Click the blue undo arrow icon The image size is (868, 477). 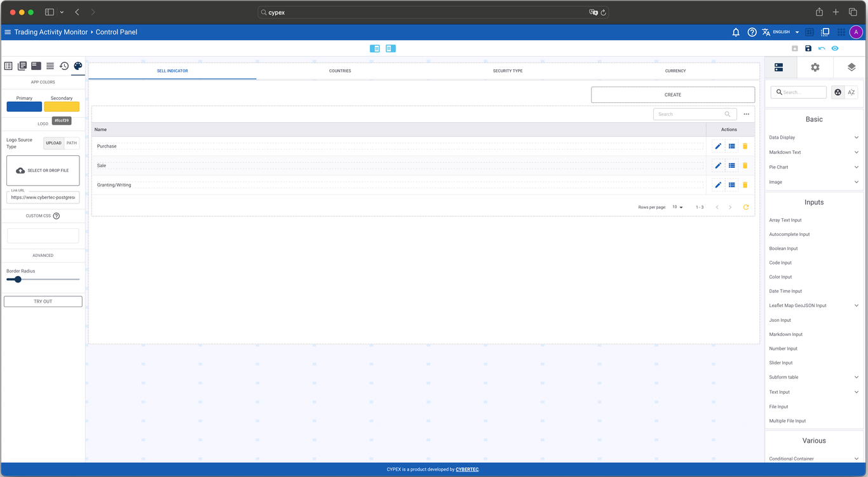point(822,48)
